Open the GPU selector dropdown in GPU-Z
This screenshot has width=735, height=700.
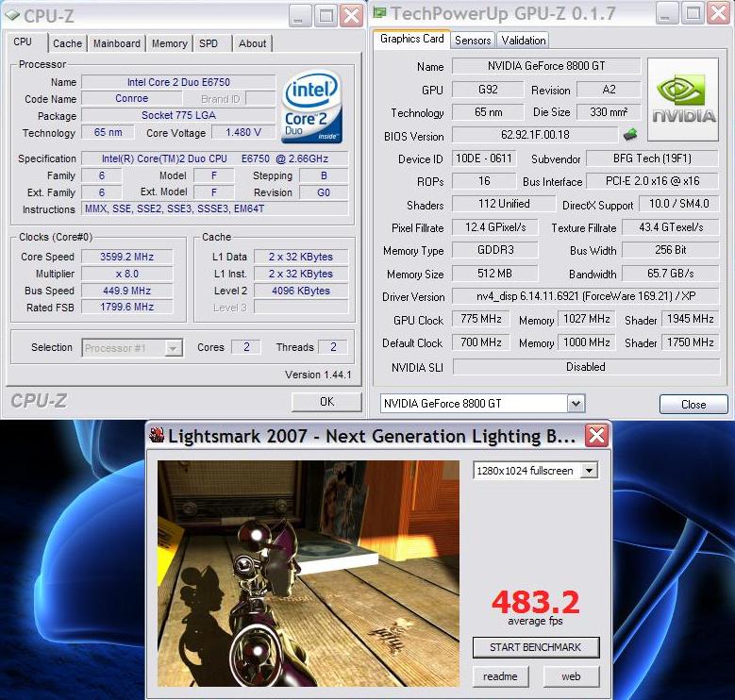tap(576, 404)
